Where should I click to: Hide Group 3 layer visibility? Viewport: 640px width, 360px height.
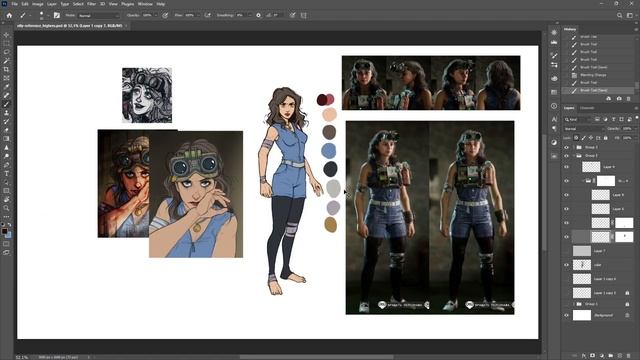tap(566, 147)
